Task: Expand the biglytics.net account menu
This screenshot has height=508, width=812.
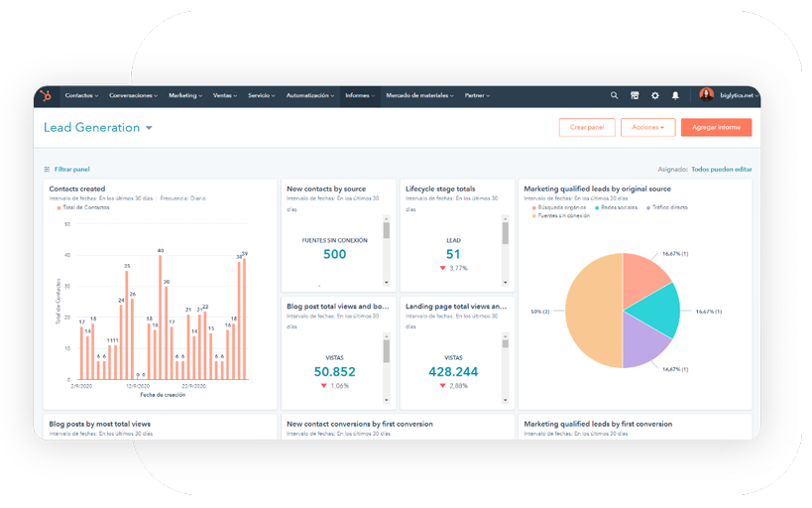Action: pos(740,96)
